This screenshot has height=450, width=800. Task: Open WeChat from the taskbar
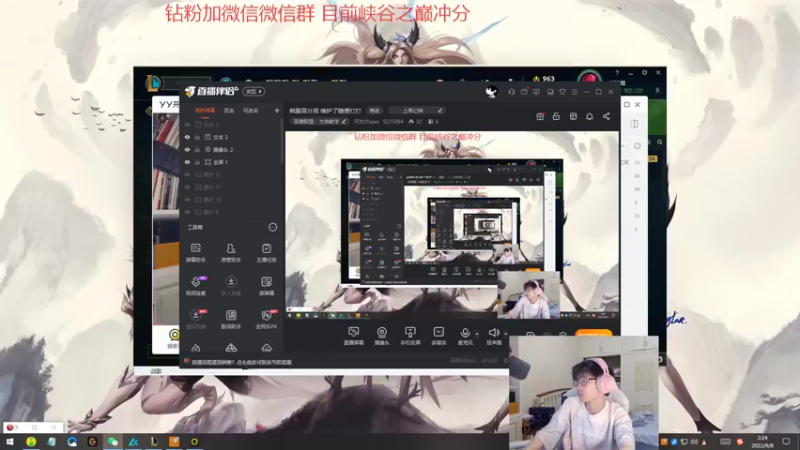pos(112,441)
